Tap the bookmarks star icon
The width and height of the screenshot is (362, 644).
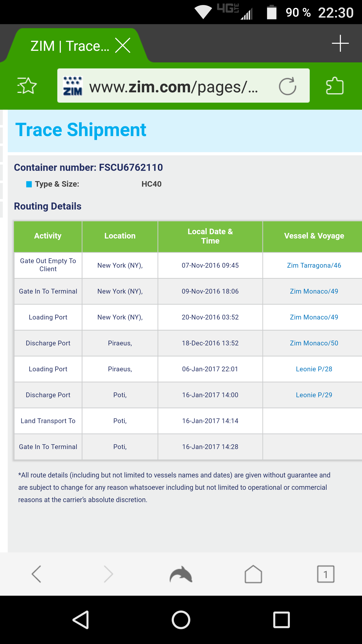coord(27,86)
